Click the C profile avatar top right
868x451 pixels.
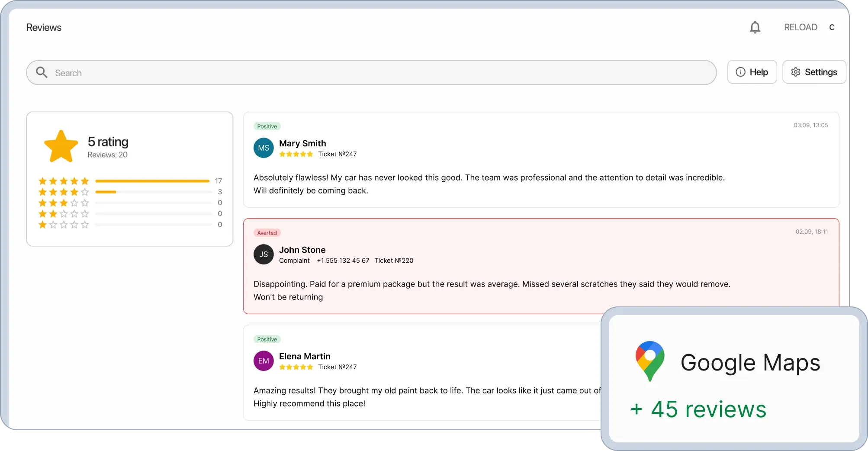pos(832,27)
